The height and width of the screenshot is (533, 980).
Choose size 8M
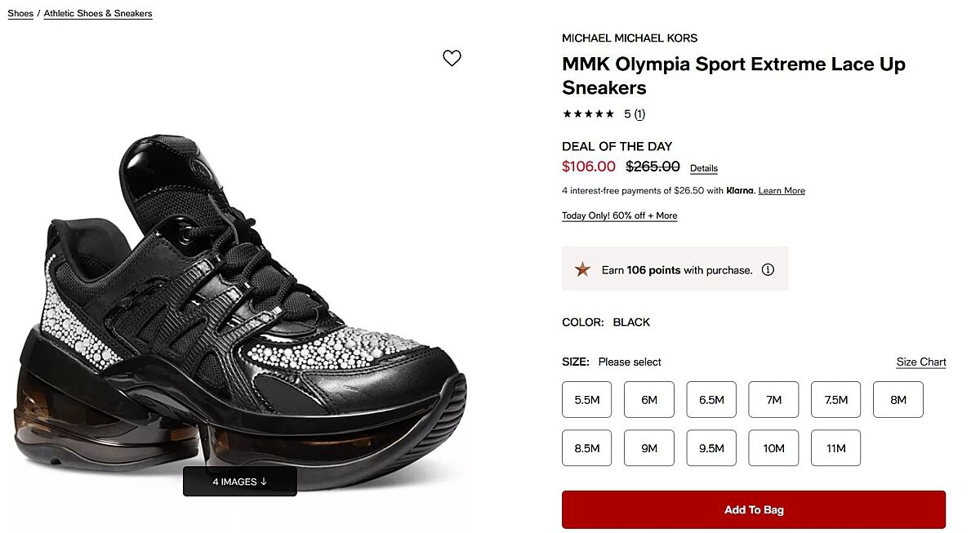pyautogui.click(x=898, y=400)
